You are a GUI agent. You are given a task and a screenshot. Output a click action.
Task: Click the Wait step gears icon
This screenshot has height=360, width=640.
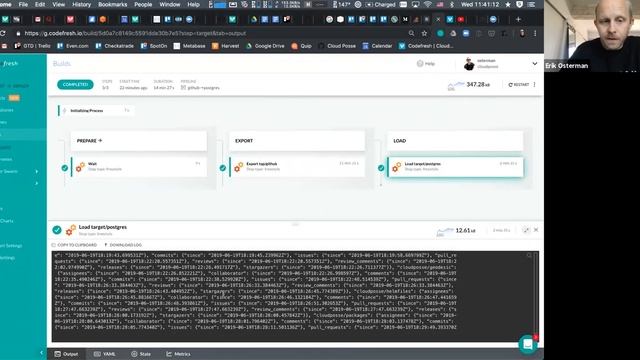pyautogui.click(x=80, y=167)
